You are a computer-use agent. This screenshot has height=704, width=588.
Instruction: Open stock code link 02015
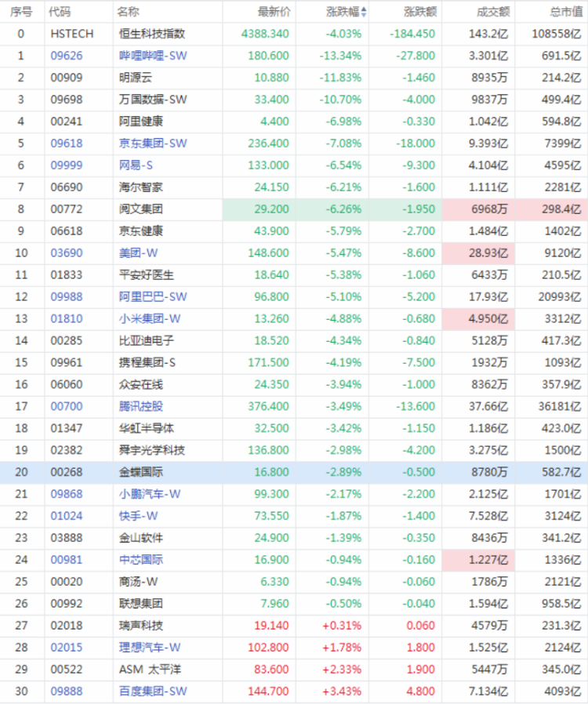pyautogui.click(x=67, y=648)
